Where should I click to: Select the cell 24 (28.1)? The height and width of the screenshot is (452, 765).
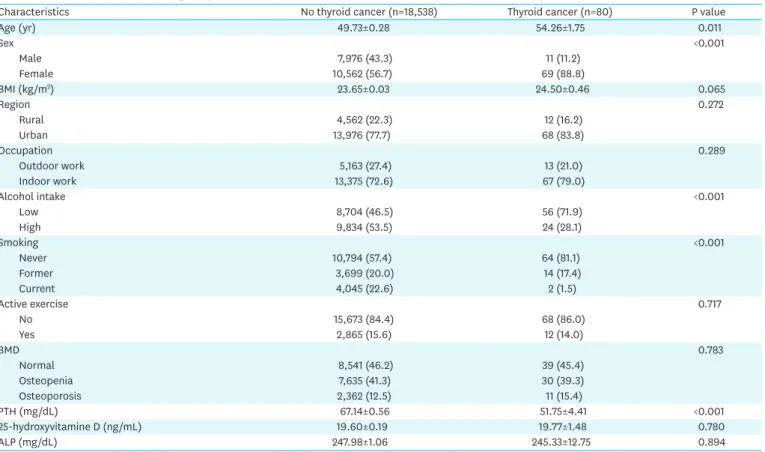click(x=562, y=227)
